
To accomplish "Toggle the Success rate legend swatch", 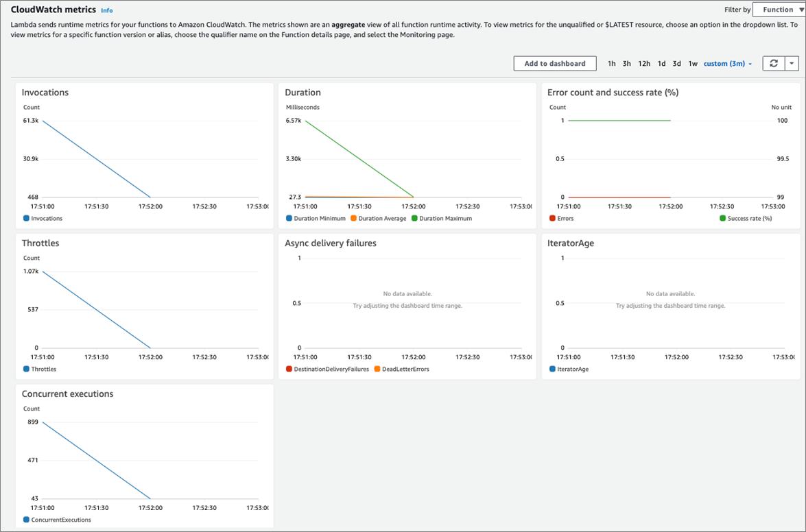I will (x=723, y=219).
